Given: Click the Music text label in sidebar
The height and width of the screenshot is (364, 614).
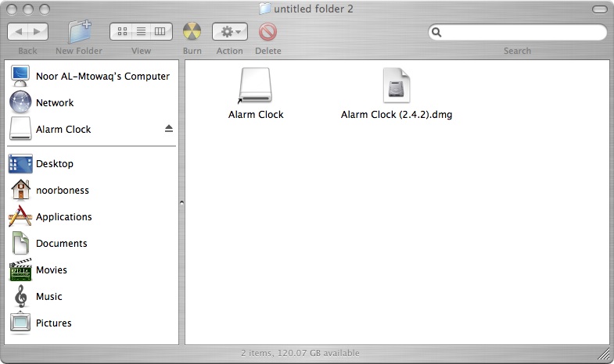Looking at the screenshot, I should 49,296.
